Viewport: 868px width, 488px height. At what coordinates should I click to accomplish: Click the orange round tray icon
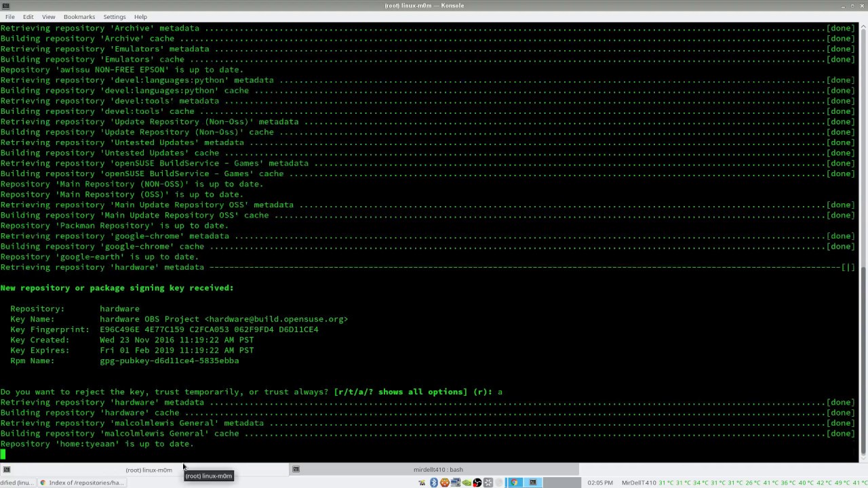(x=445, y=483)
